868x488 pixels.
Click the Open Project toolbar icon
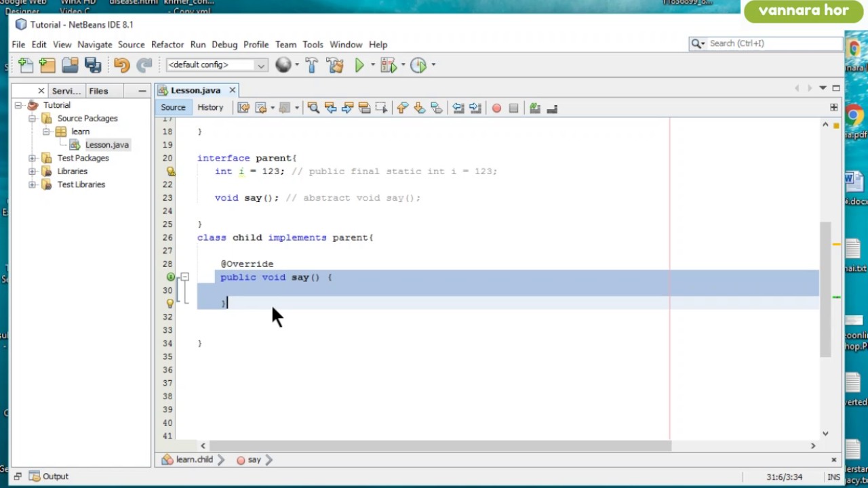coord(70,65)
